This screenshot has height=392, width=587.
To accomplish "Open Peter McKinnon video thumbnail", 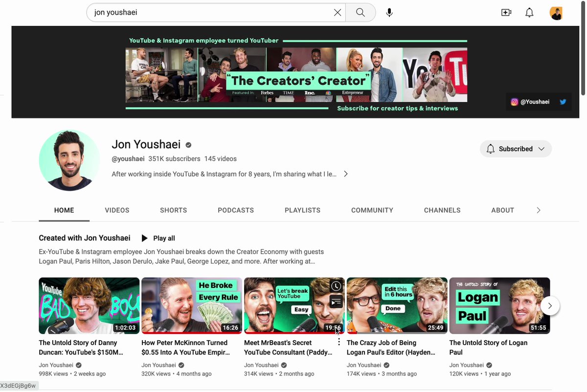I will (192, 306).
